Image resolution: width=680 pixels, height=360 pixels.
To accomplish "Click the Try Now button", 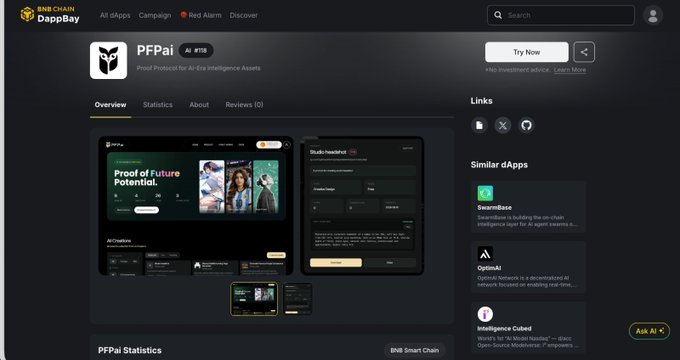I will coord(526,52).
